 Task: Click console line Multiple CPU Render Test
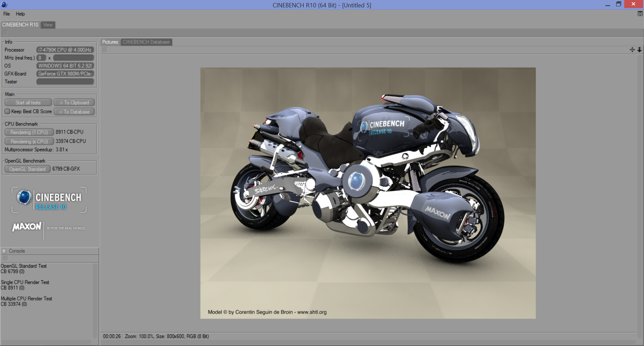(26, 298)
